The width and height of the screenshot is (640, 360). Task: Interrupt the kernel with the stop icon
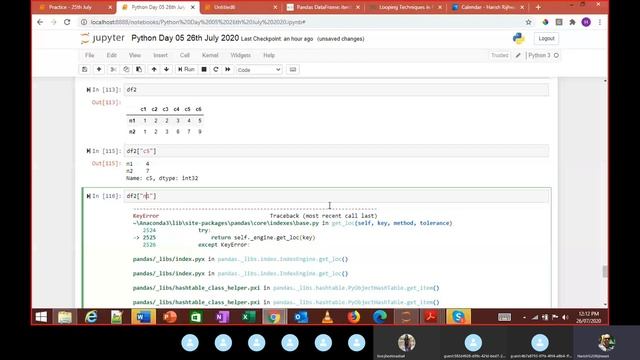pos(204,69)
